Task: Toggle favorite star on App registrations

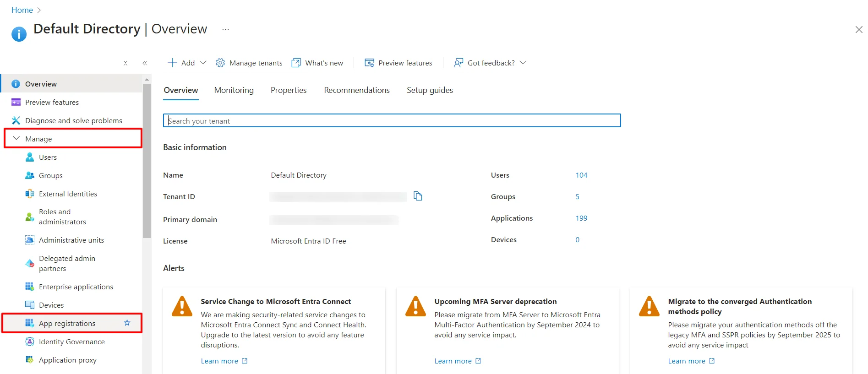Action: click(x=127, y=323)
